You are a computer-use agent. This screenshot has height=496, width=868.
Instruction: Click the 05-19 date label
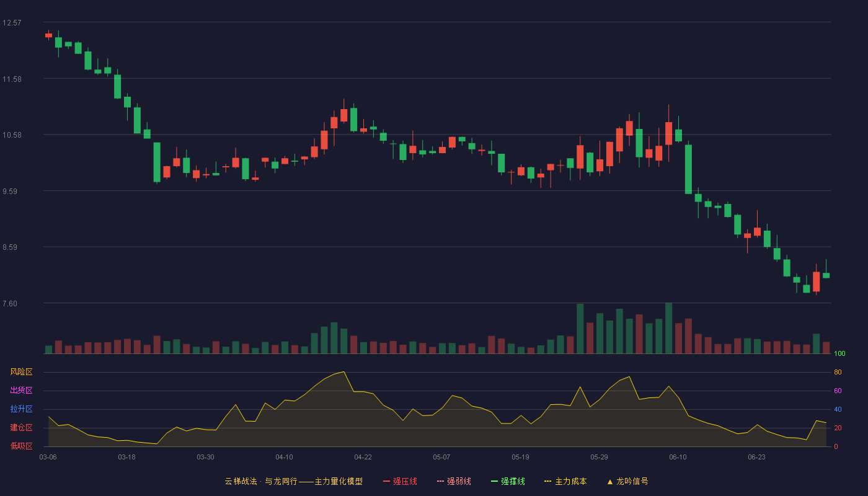point(520,457)
